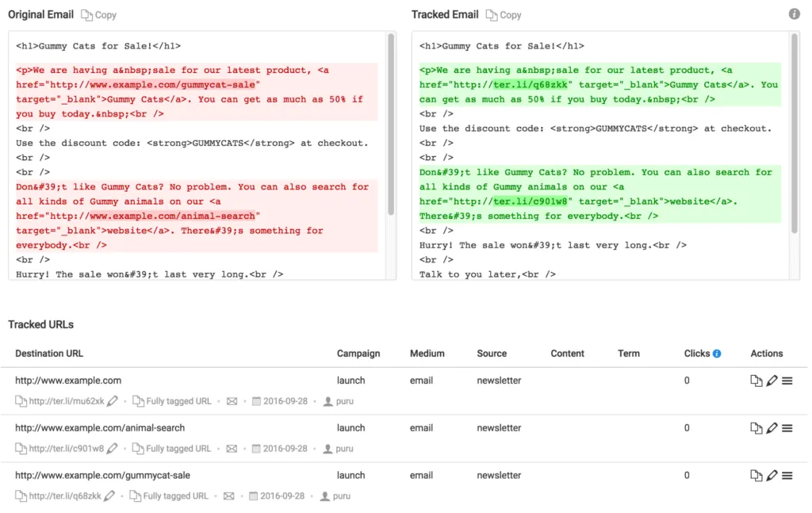Click the blue Clicks info icon

717,354
